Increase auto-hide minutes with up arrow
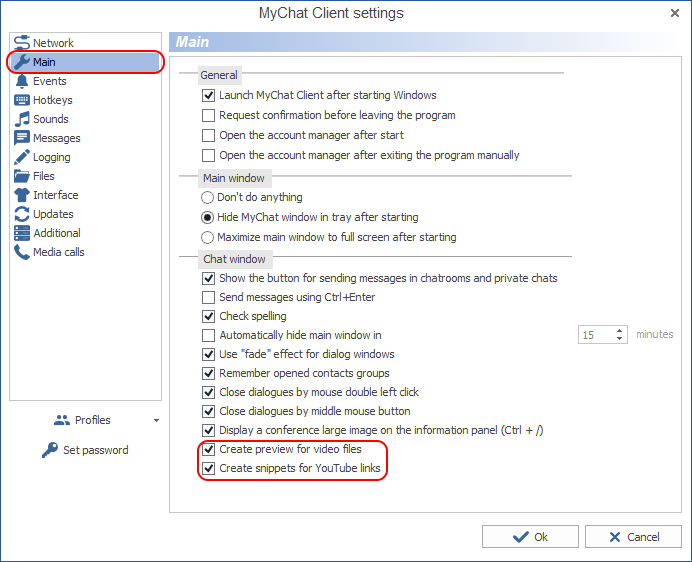 click(620, 331)
